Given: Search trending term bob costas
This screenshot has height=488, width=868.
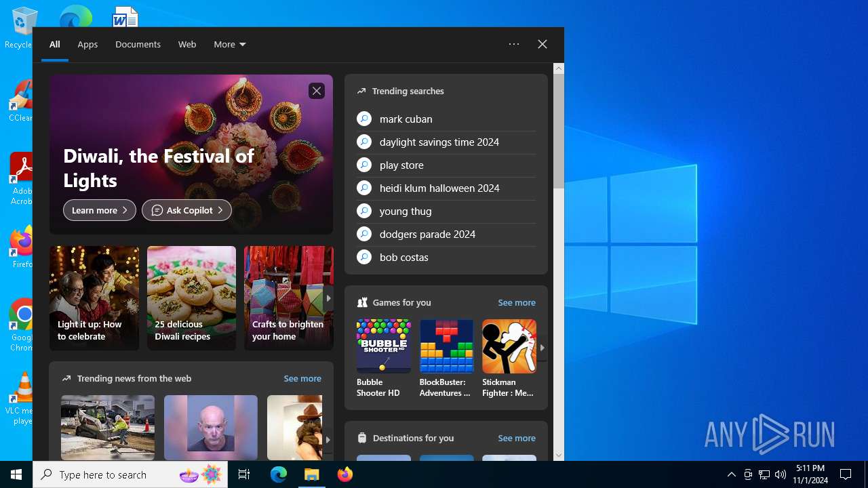Looking at the screenshot, I should click(446, 257).
